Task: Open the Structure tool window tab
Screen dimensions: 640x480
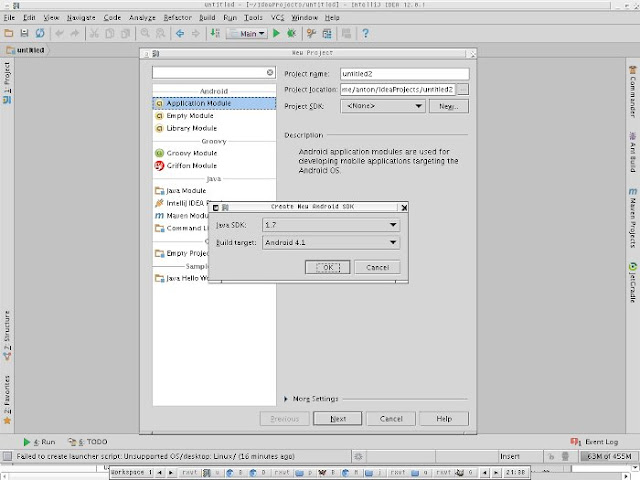Action: 7,336
